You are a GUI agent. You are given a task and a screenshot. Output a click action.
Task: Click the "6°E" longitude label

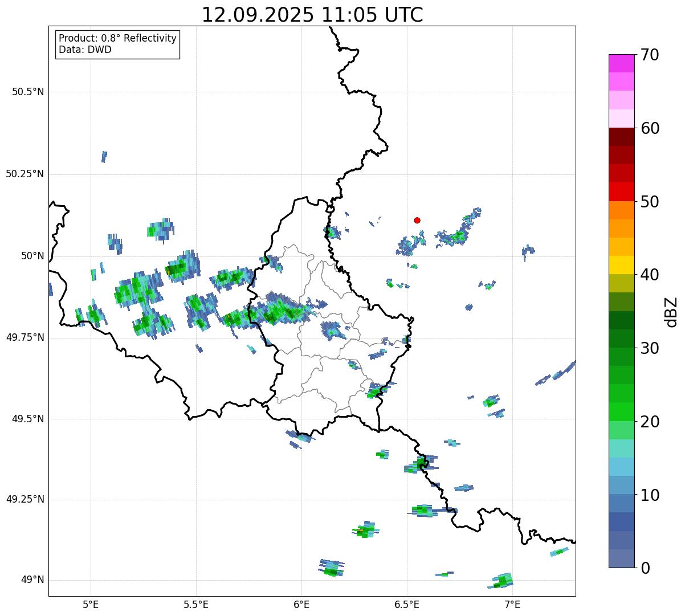tap(301, 604)
